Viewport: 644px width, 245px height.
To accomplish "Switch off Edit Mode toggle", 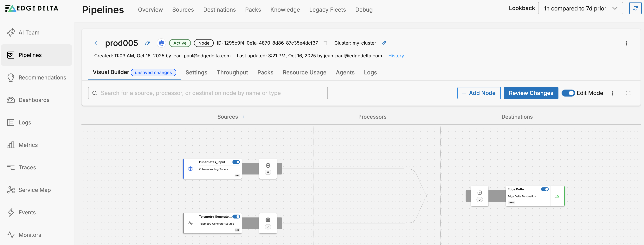I will 568,93.
